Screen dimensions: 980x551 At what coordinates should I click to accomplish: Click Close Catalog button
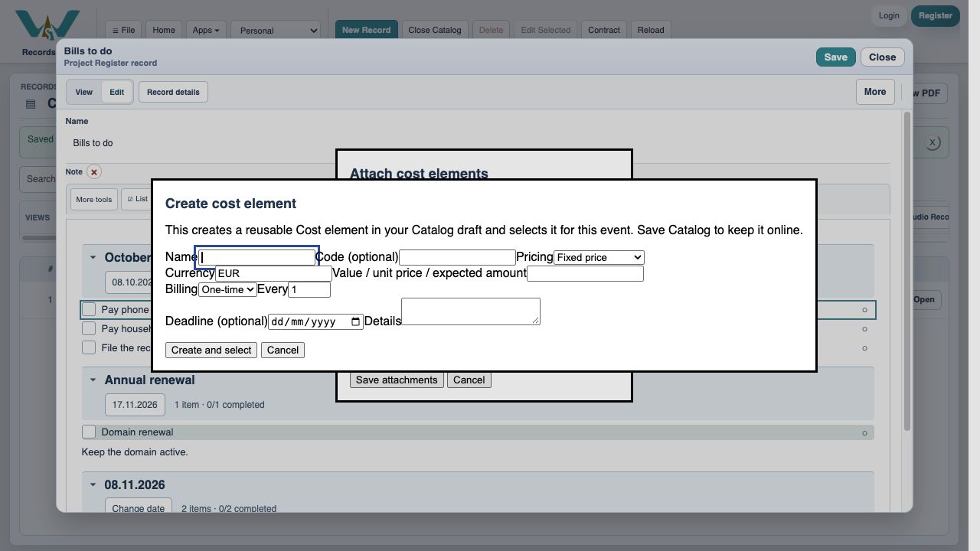pos(435,30)
